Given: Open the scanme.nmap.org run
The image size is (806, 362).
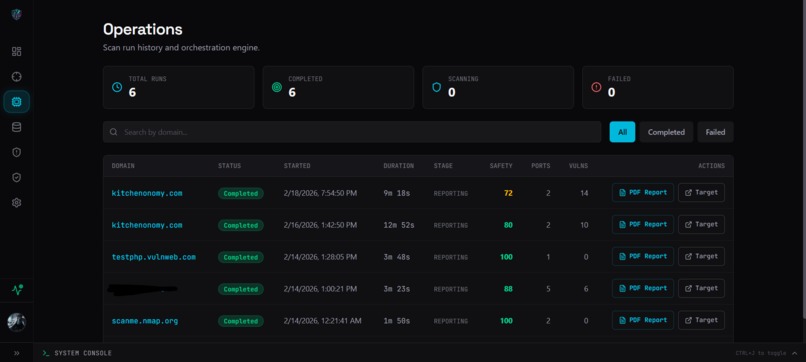Looking at the screenshot, I should tap(145, 321).
